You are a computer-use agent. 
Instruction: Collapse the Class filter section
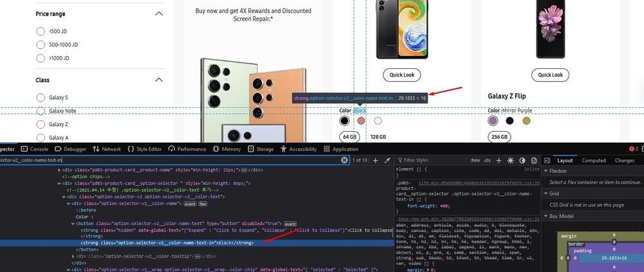pyautogui.click(x=159, y=80)
